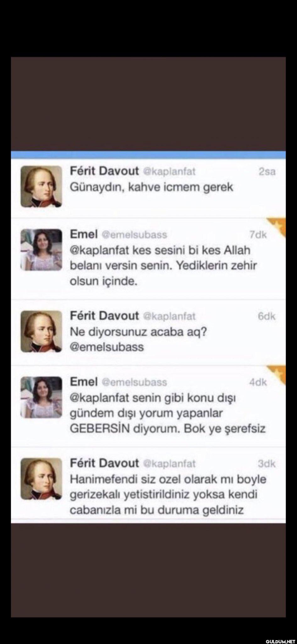This screenshot has height=644, width=297.
Task: Open Emel's avatar on the 7dk tweet
Action: [x=41, y=250]
